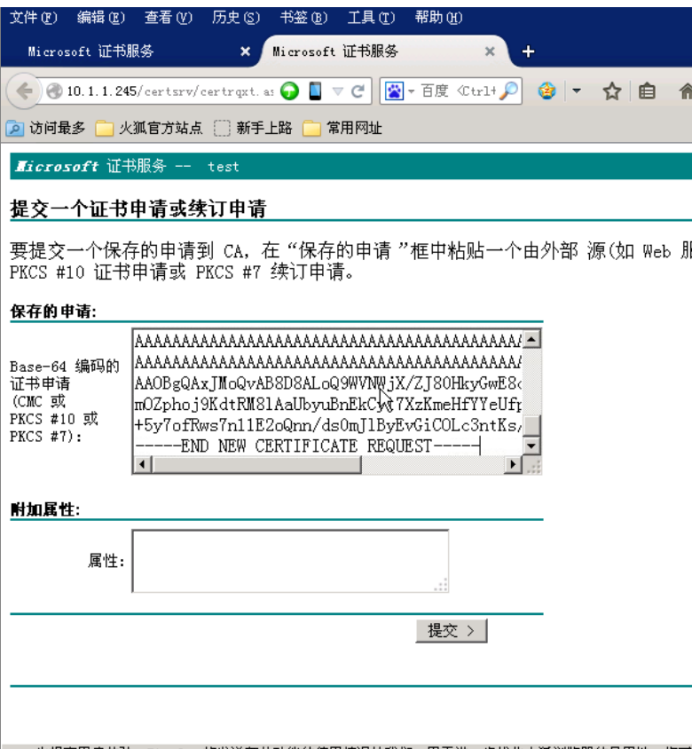Click the request textarea vertical scrollbar thumb

point(532,425)
